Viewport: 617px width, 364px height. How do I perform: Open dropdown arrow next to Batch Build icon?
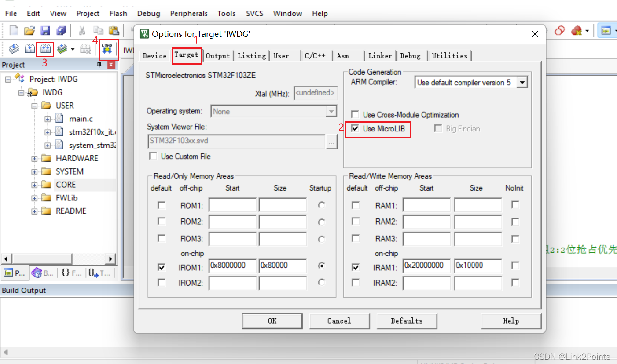coord(73,49)
